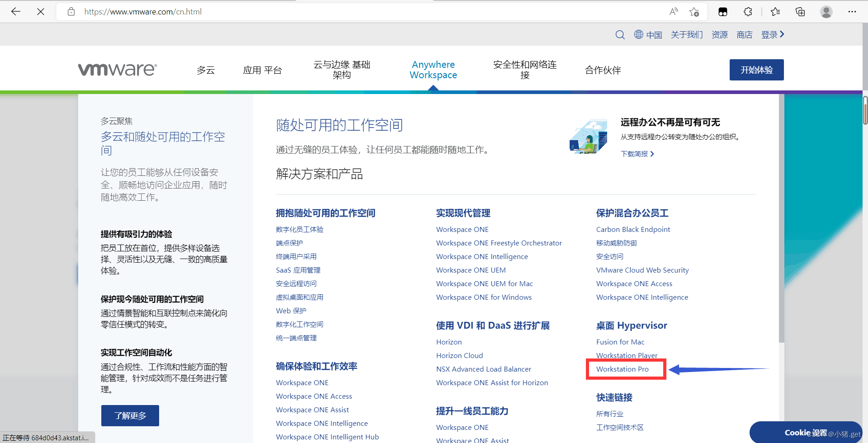Open Web 保护 link

291,311
